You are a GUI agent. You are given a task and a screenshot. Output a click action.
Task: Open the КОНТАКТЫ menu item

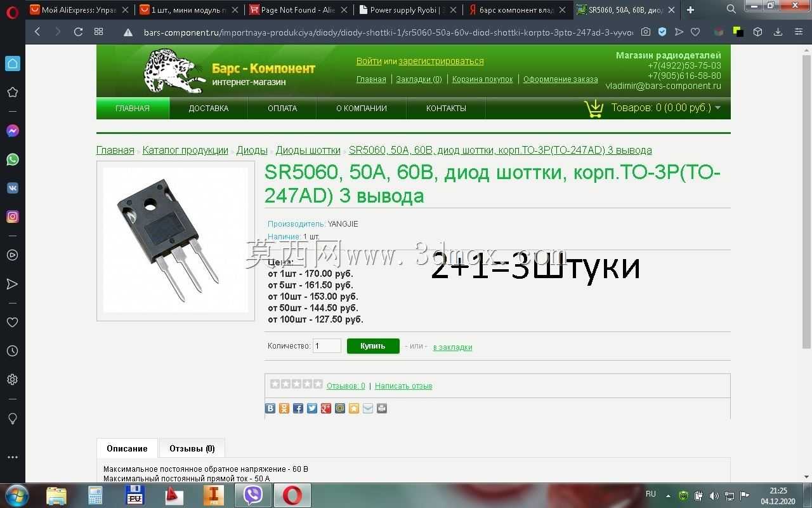(446, 108)
